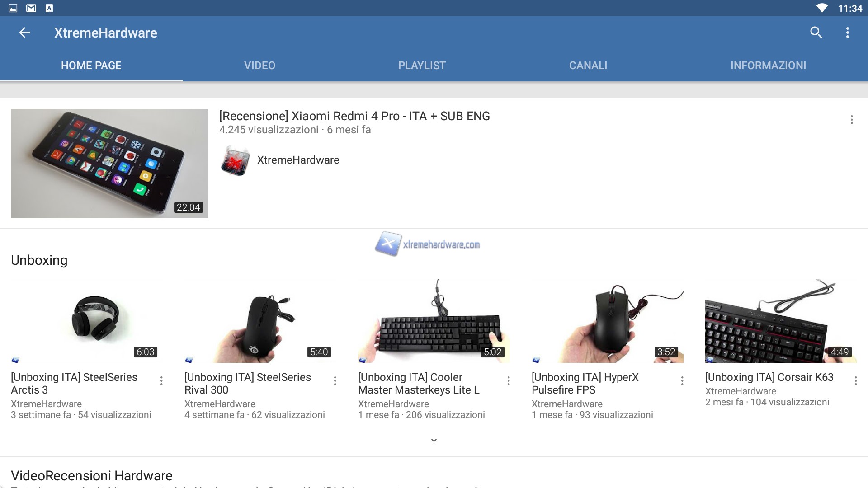
Task: Tap the XtremeHardware channel avatar
Action: point(235,160)
